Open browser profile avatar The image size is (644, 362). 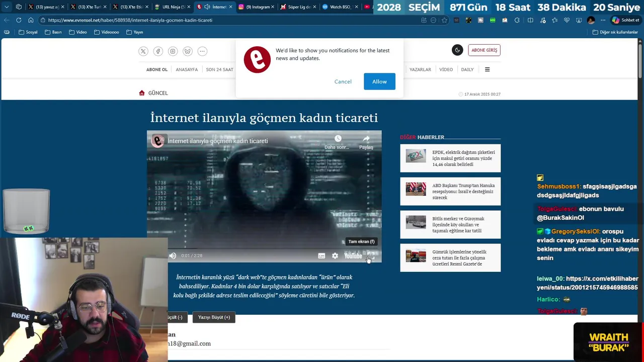tap(591, 20)
